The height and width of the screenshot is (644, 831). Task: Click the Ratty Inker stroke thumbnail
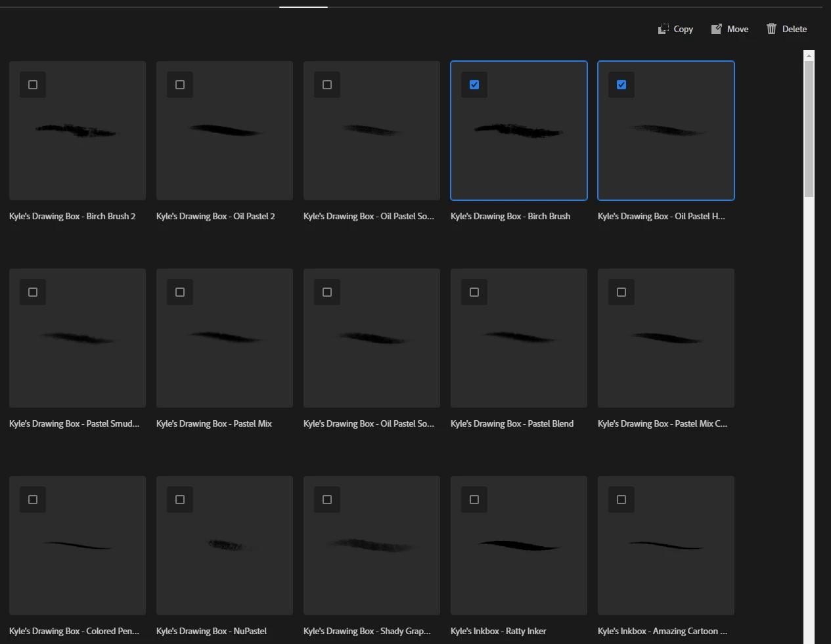click(519, 546)
